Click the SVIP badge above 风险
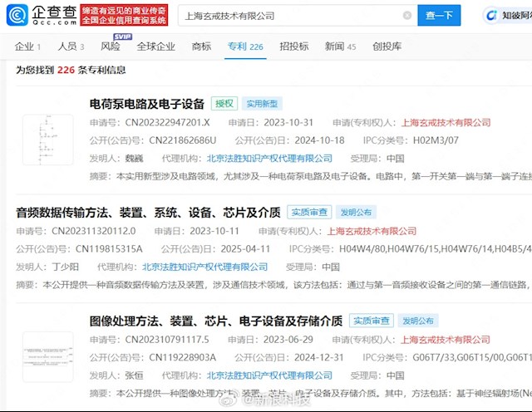 122,37
